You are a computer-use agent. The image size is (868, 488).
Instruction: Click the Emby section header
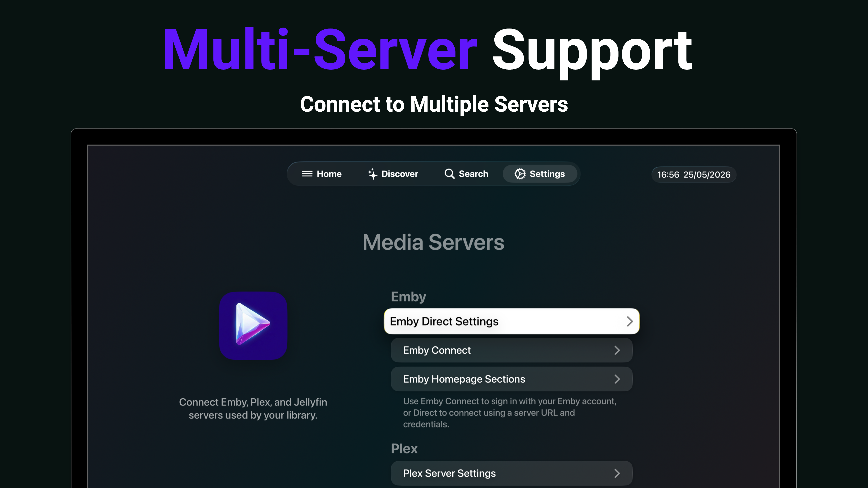point(408,297)
